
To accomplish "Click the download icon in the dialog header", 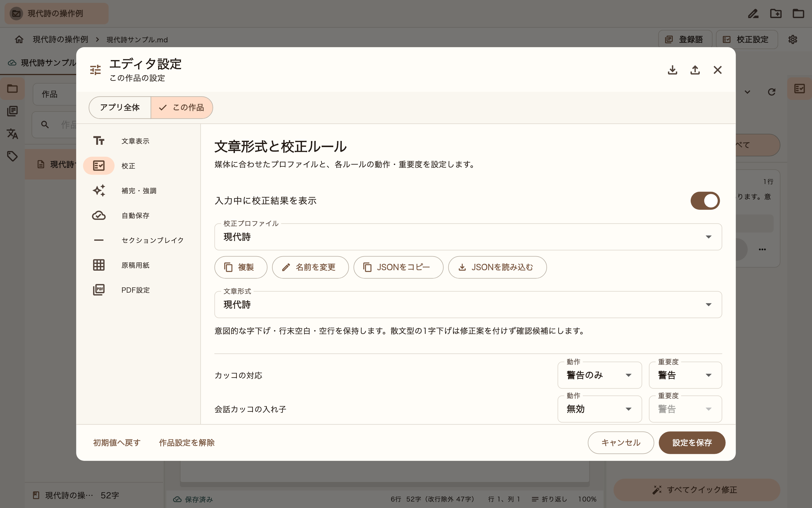I will (x=672, y=70).
